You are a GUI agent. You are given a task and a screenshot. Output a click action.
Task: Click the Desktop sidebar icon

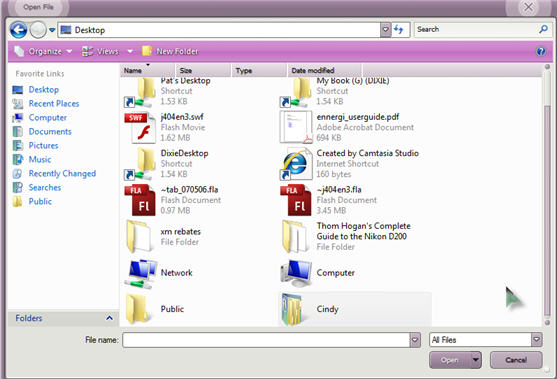(17, 90)
